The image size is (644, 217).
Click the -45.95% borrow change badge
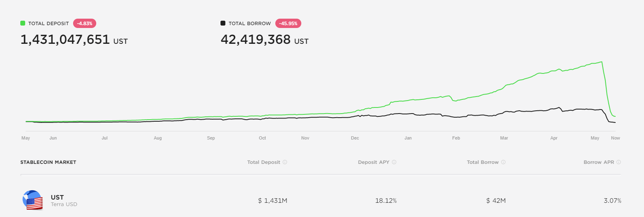[x=288, y=24]
